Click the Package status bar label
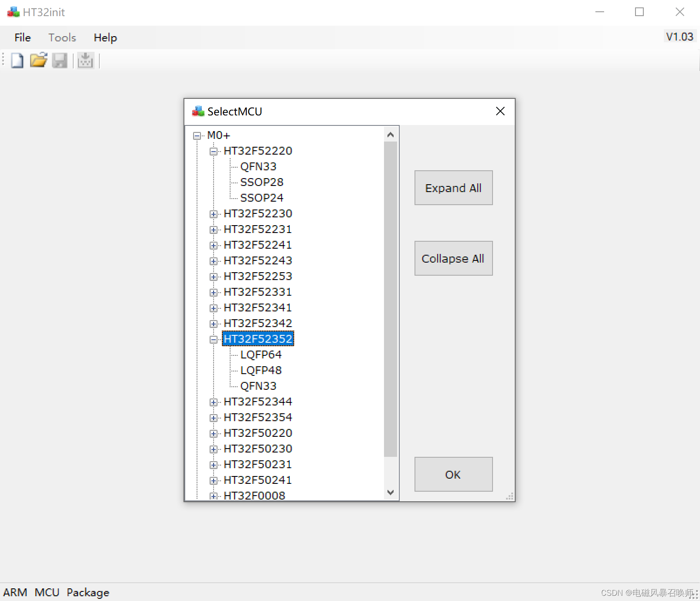Viewport: 700px width, 601px height. click(x=88, y=593)
